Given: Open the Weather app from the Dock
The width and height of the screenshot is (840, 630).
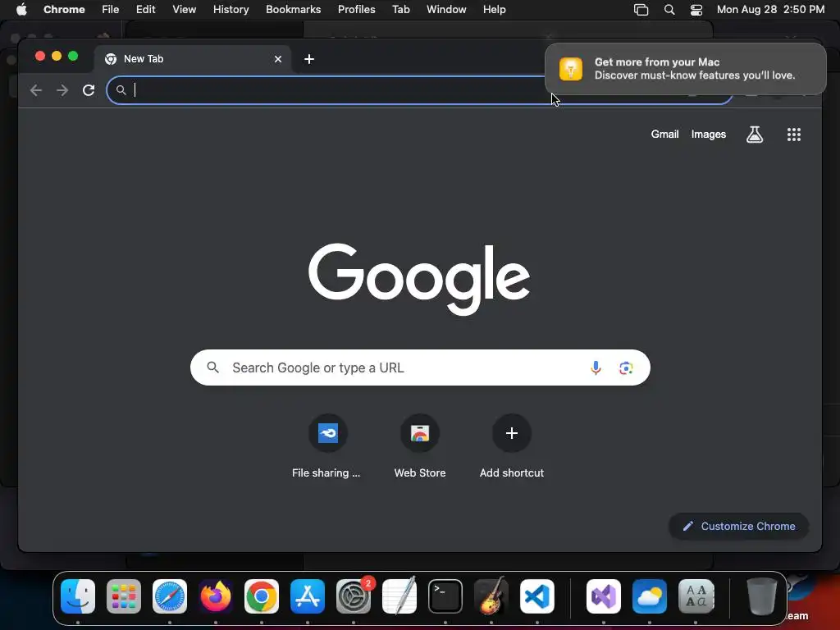Looking at the screenshot, I should (x=650, y=596).
